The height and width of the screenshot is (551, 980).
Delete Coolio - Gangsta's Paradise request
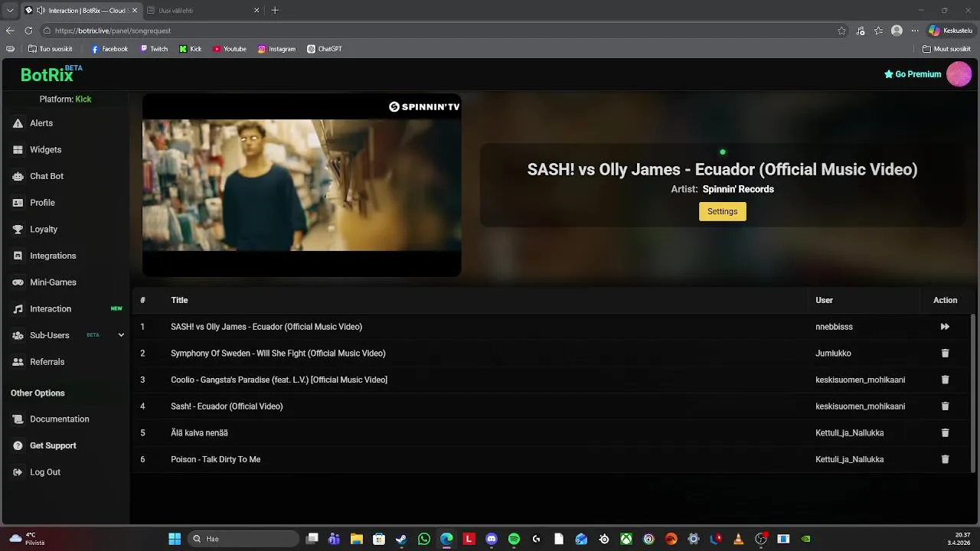coord(945,380)
